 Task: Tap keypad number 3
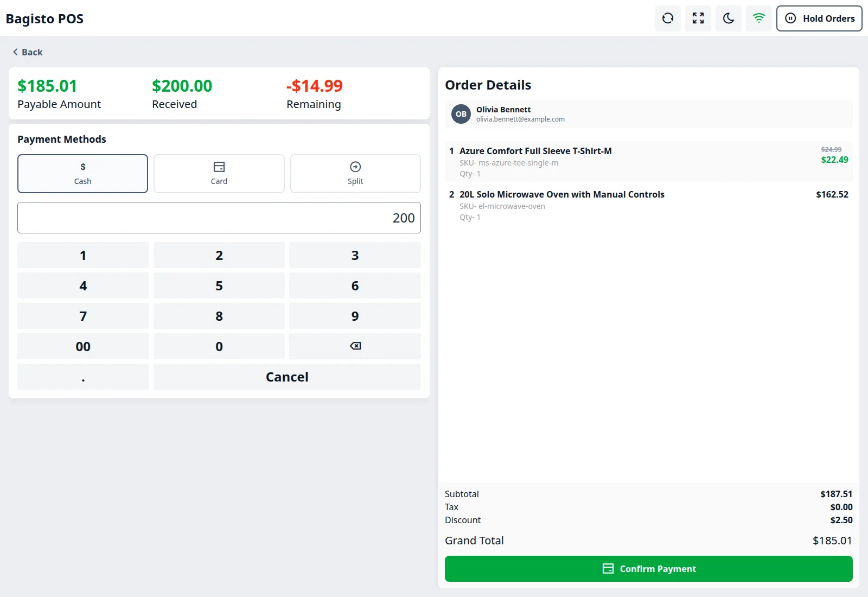(355, 255)
